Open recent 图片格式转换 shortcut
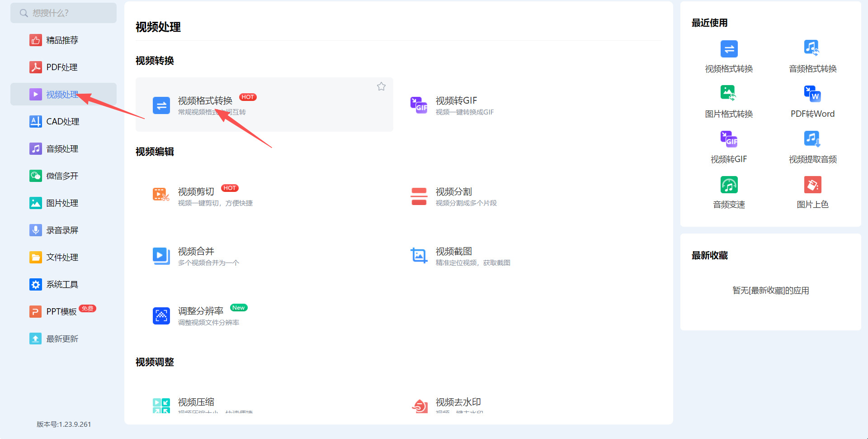Image resolution: width=868 pixels, height=439 pixels. 729,102
